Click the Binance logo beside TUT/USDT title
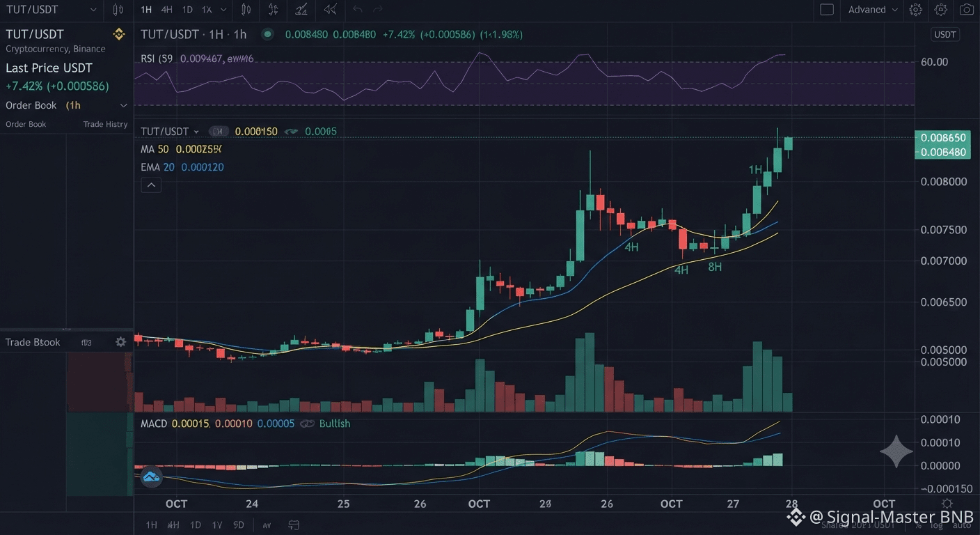 point(118,34)
